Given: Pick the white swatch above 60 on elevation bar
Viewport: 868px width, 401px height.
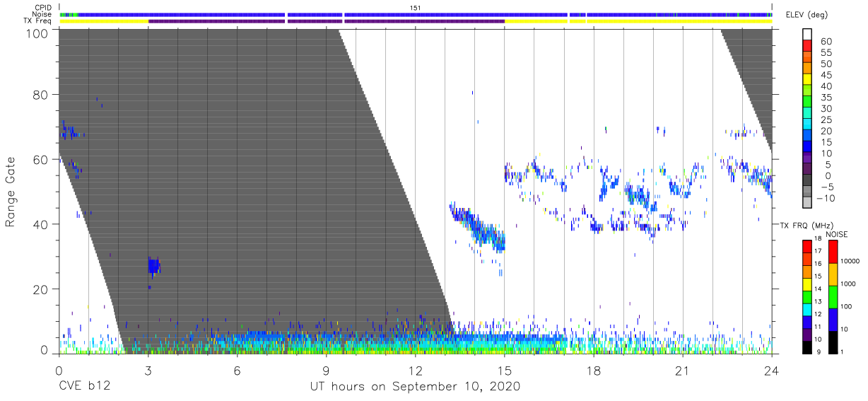Looking at the screenshot, I should click(x=807, y=35).
